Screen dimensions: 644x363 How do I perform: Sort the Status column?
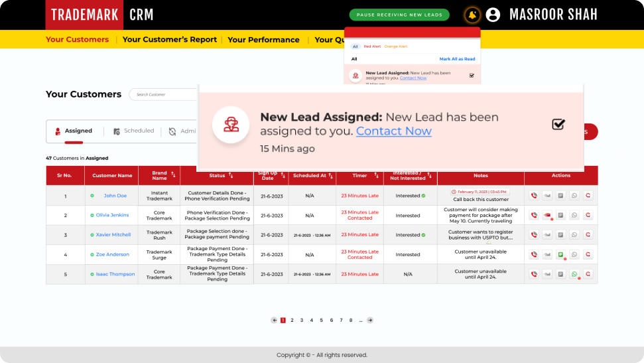[231, 175]
